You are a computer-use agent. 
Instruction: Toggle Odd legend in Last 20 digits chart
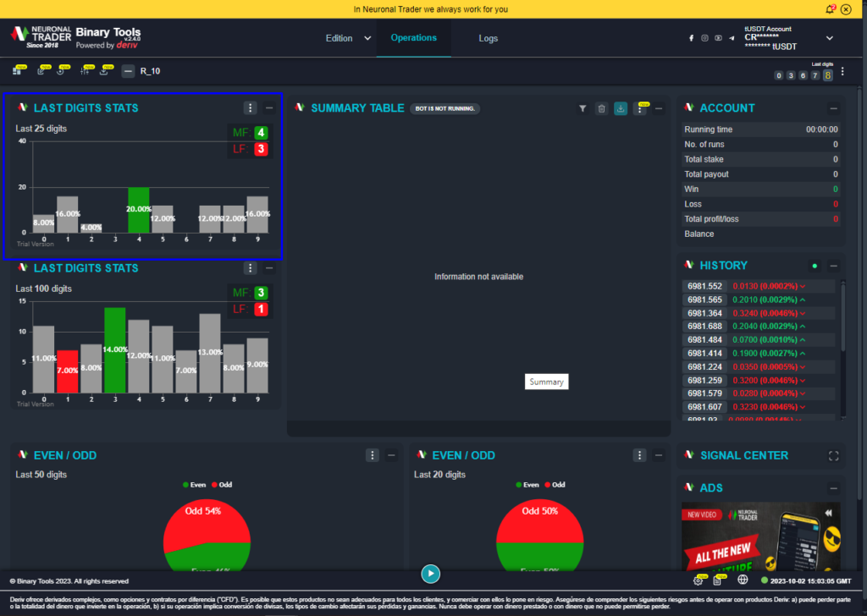[x=555, y=485]
